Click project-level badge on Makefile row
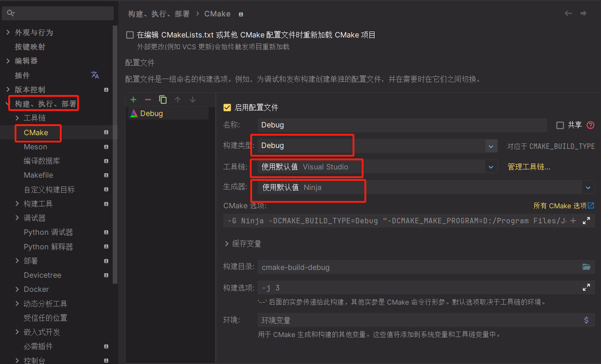The height and width of the screenshot is (364, 601). tap(106, 175)
